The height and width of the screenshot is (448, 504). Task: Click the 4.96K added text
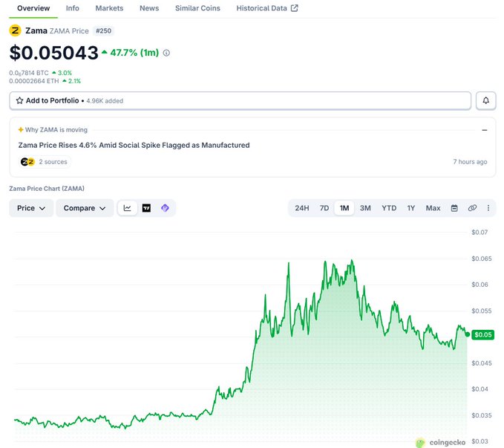(105, 101)
